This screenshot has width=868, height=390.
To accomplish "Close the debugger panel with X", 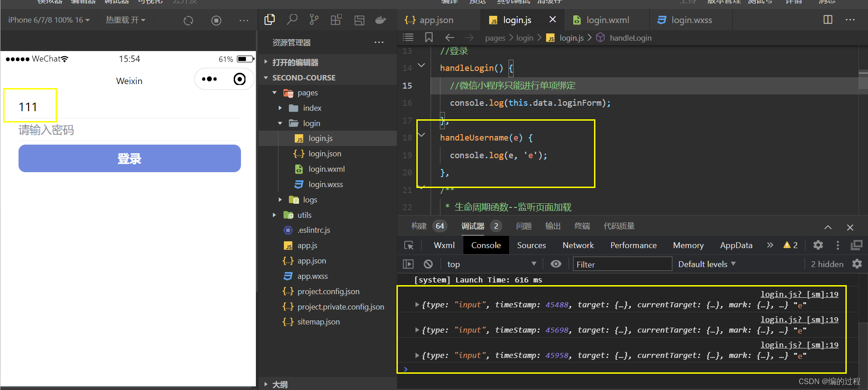I will (x=850, y=227).
